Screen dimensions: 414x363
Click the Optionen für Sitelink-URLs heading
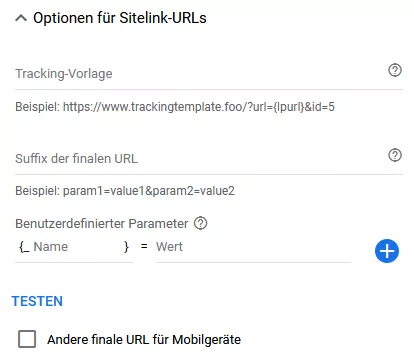[x=120, y=18]
